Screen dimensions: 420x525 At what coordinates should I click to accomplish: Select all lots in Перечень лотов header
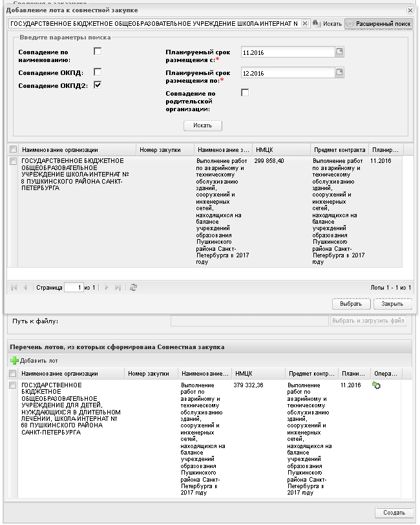coord(13,373)
